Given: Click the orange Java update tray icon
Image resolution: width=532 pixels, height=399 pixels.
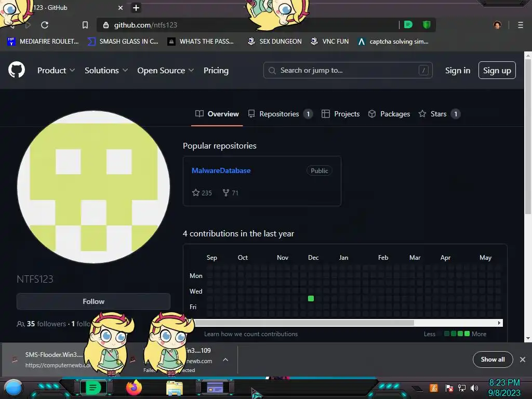Looking at the screenshot, I should 434,388.
